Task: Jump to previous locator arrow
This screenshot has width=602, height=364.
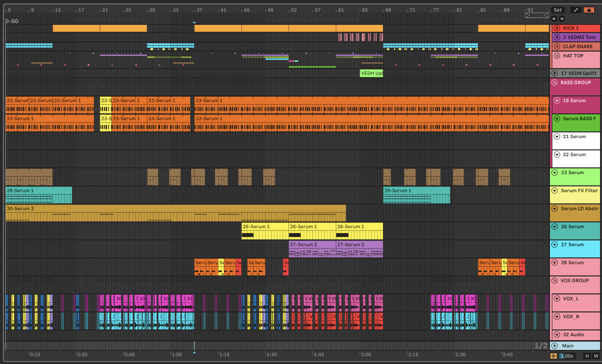Action: (x=554, y=19)
